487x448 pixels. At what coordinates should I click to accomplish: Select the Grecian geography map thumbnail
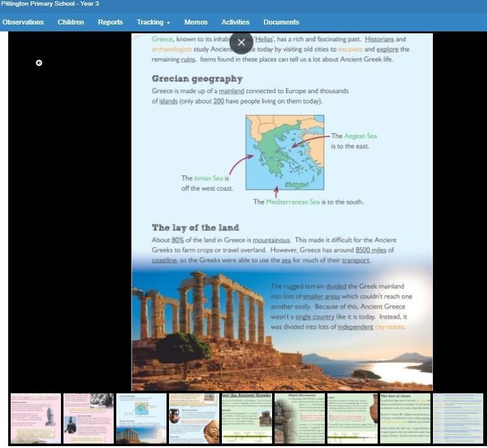[141, 418]
